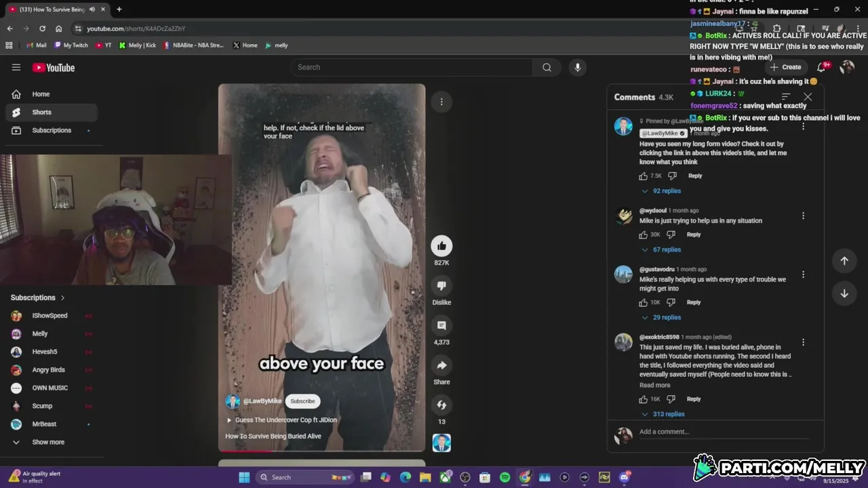Go to next short with down arrow
The image size is (868, 488).
(x=844, y=293)
